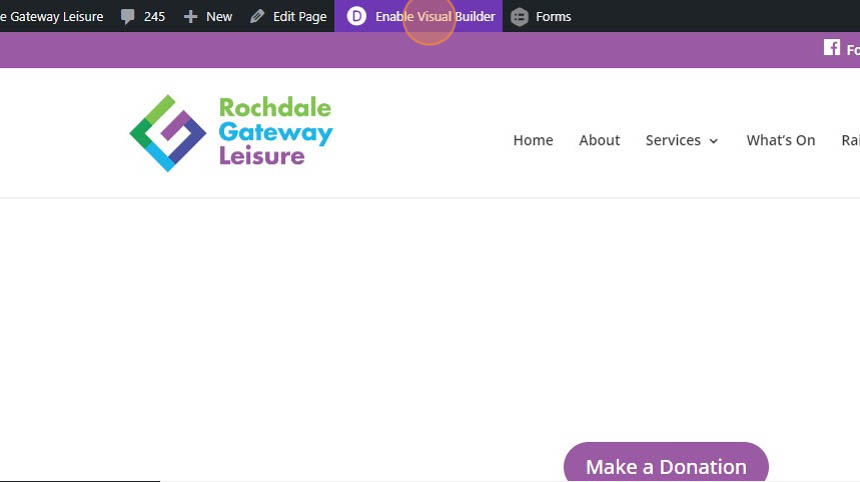
Task: Go to the Home menu link
Action: [533, 140]
